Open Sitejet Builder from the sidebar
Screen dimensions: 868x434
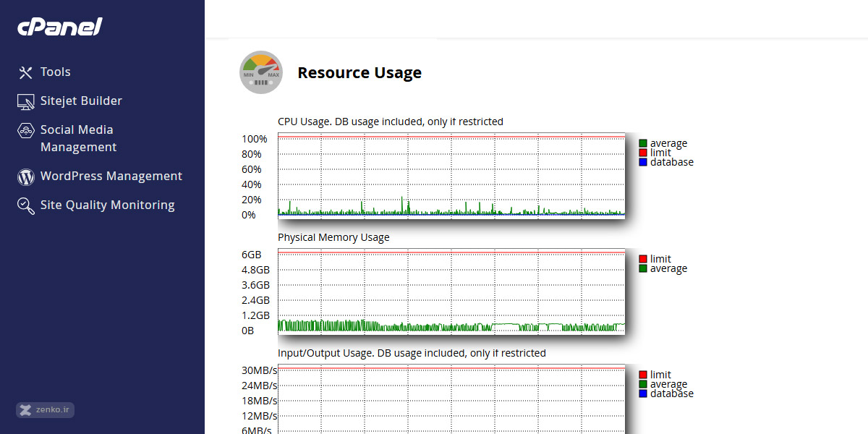point(81,101)
